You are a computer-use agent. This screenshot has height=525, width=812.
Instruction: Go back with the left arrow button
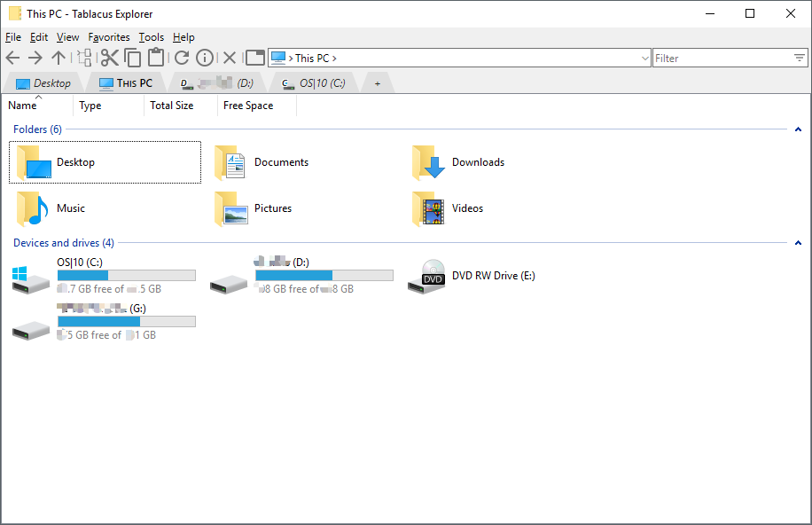pos(13,58)
